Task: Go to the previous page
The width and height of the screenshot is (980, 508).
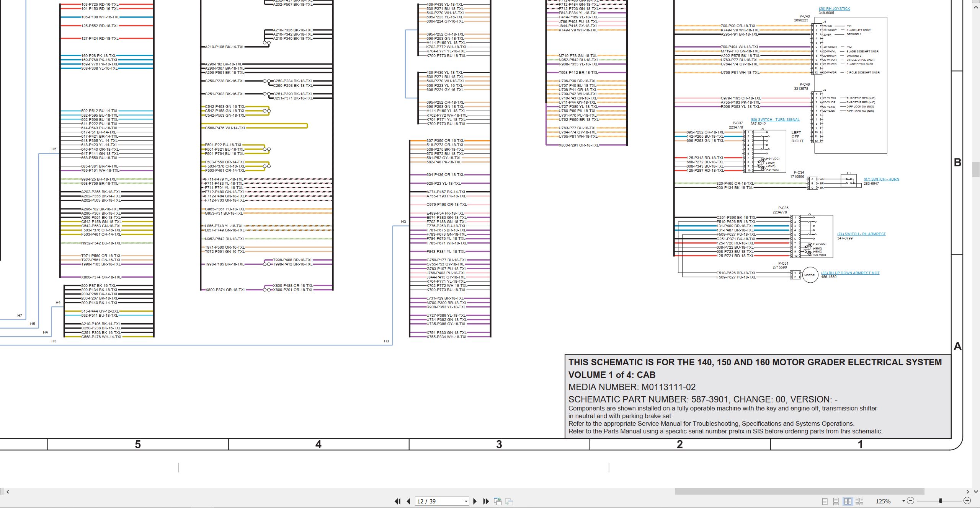Action: point(408,501)
